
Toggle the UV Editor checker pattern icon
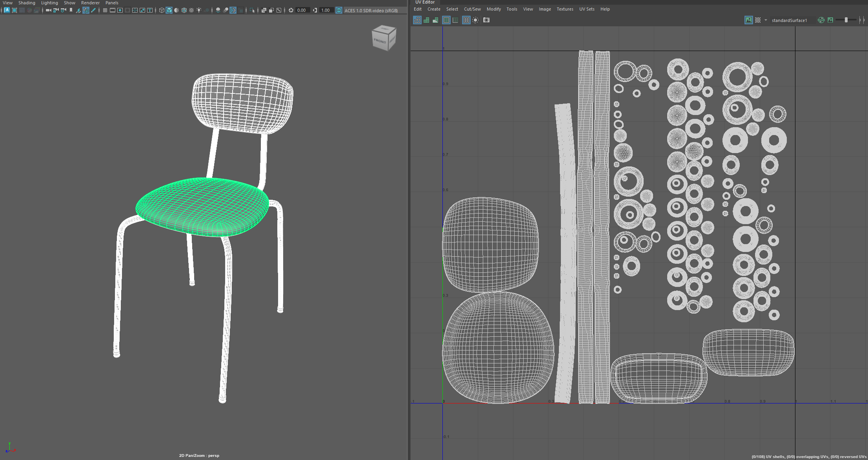[758, 20]
